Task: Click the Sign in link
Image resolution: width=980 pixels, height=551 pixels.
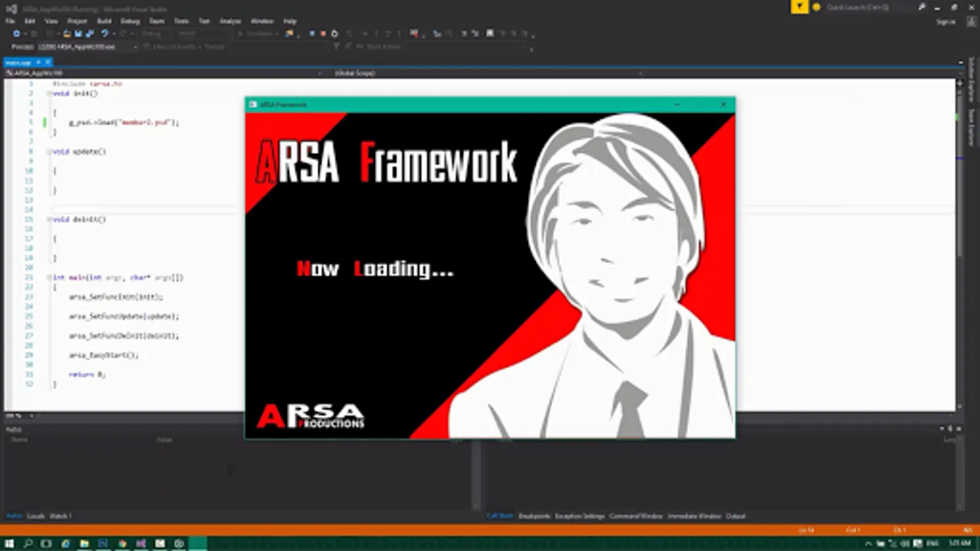Action: 945,21
